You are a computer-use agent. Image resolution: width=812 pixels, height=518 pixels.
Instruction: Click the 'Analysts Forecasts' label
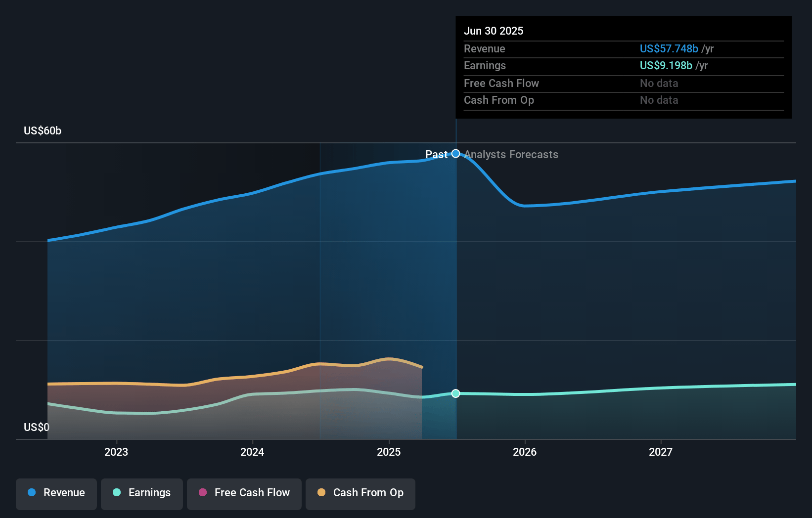pos(511,154)
